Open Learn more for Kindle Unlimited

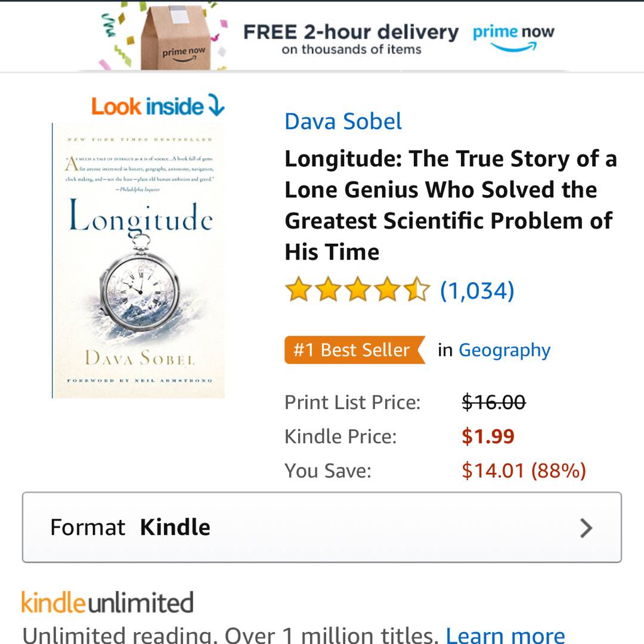[506, 634]
